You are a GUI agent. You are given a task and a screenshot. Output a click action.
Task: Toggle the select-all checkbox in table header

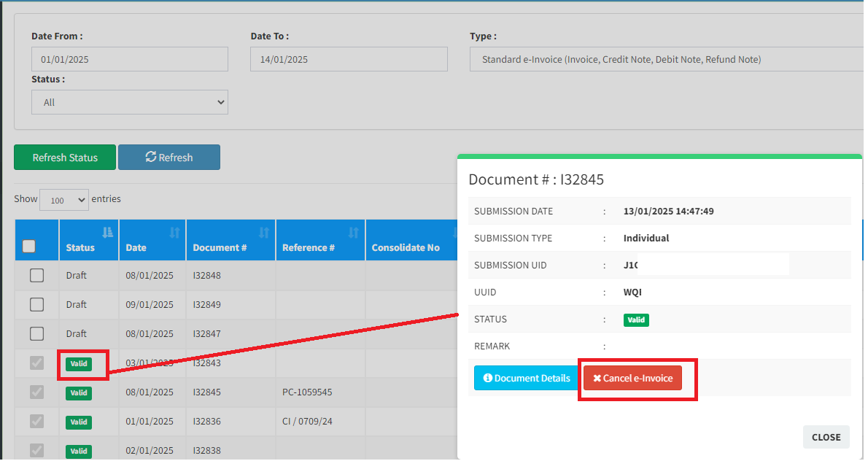[x=29, y=247]
